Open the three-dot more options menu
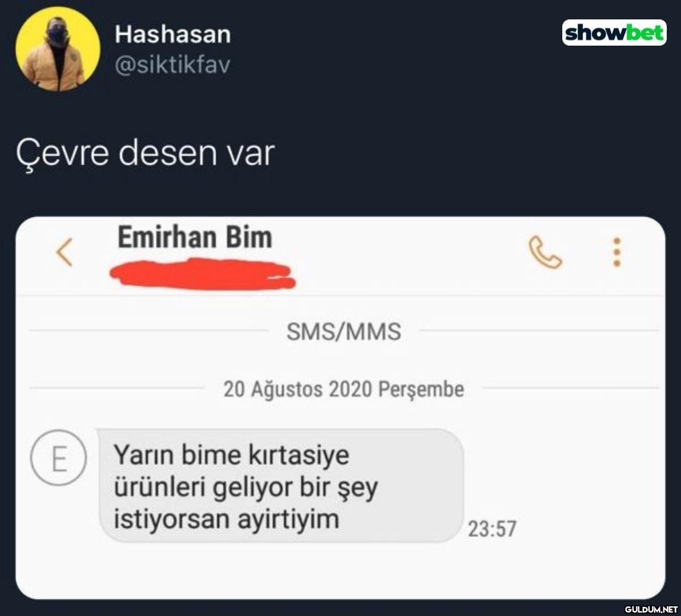The height and width of the screenshot is (616, 681). pyautogui.click(x=616, y=252)
